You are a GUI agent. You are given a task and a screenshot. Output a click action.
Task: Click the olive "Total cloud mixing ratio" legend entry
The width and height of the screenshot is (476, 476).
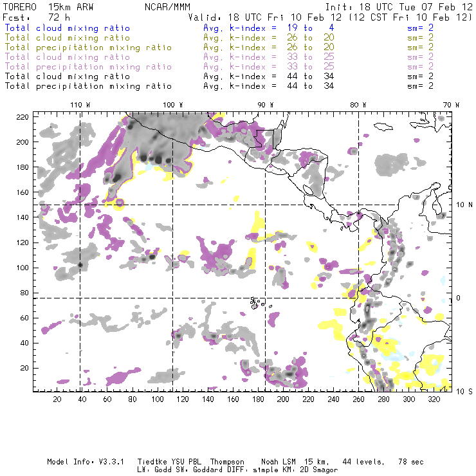tap(68, 38)
